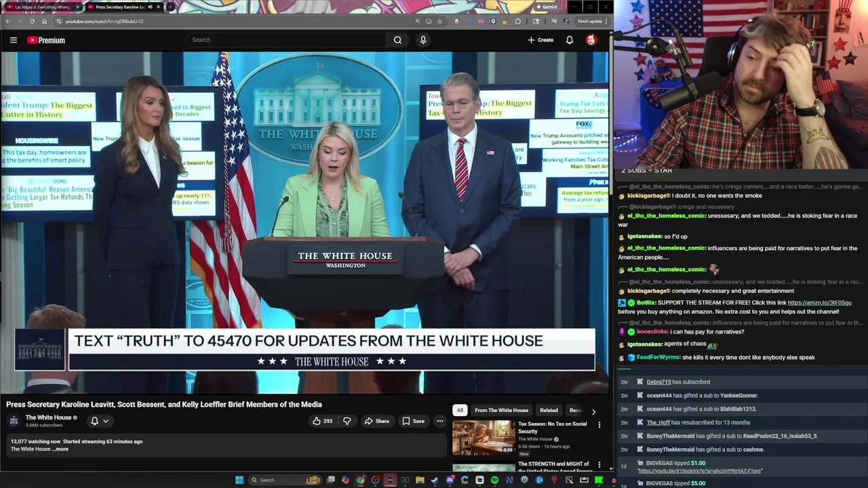Open BotRix amazon link in chat
This screenshot has height=488, width=868.
[x=819, y=302]
